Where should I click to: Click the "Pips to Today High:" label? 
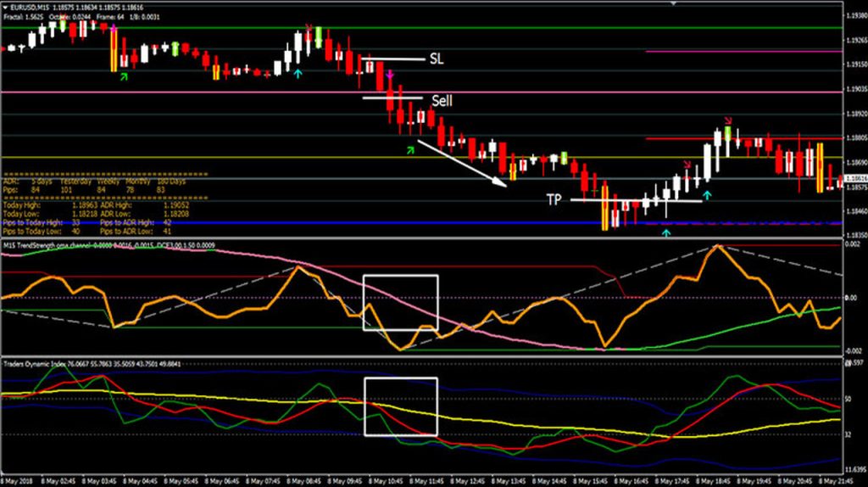coord(33,223)
